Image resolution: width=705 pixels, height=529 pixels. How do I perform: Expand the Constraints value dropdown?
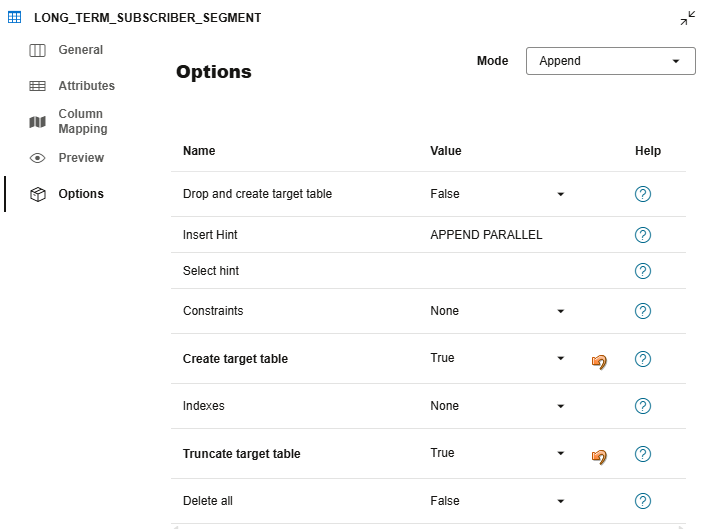(x=560, y=311)
